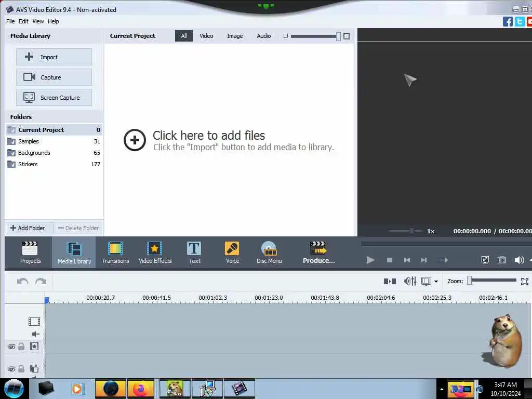Adjust the timeline Zoom slider
The width and height of the screenshot is (532, 399).
[x=469, y=281]
